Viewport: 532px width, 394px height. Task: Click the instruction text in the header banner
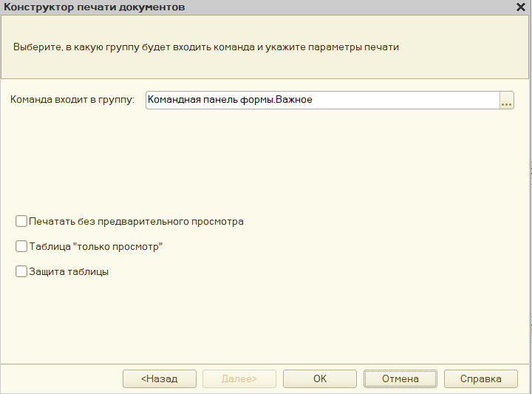click(206, 47)
